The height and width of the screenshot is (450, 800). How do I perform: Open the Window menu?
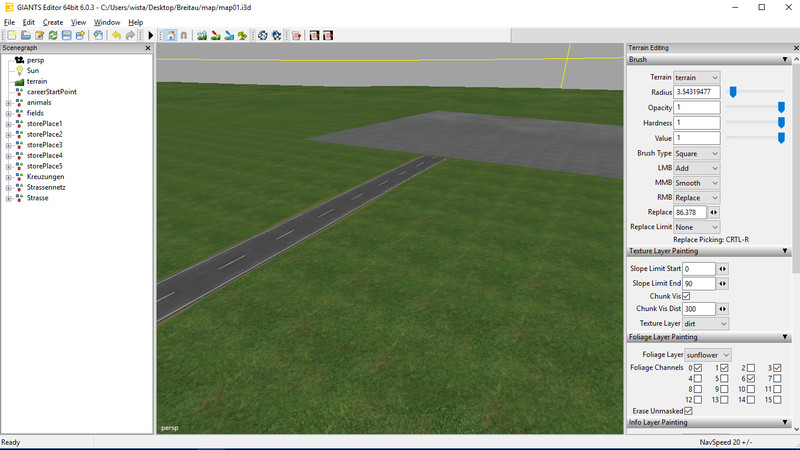pyautogui.click(x=107, y=22)
